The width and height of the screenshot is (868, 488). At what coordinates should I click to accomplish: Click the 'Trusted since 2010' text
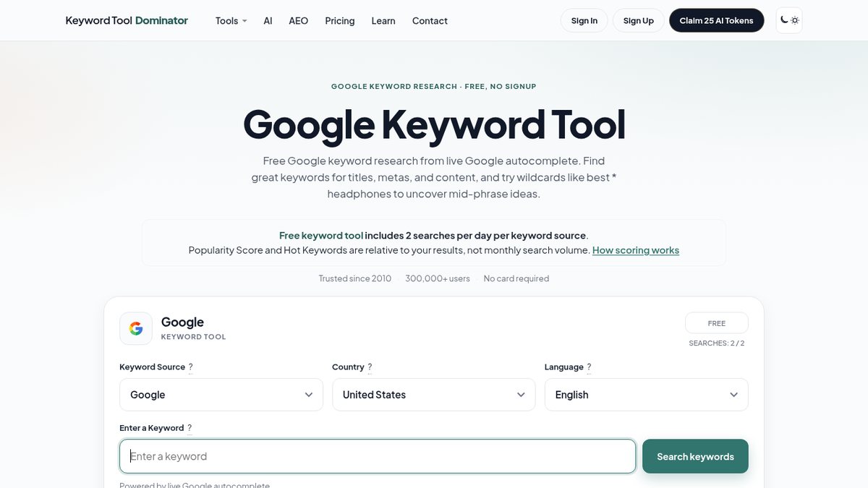point(355,278)
